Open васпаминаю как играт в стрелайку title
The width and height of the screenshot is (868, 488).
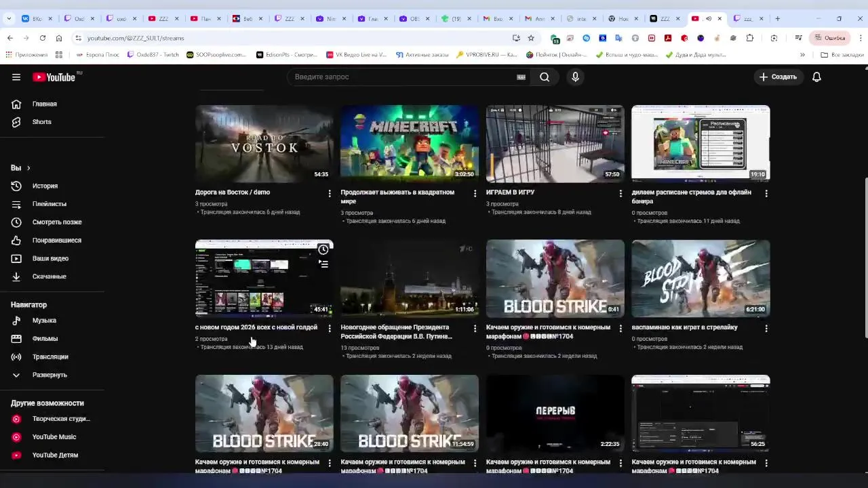click(685, 327)
